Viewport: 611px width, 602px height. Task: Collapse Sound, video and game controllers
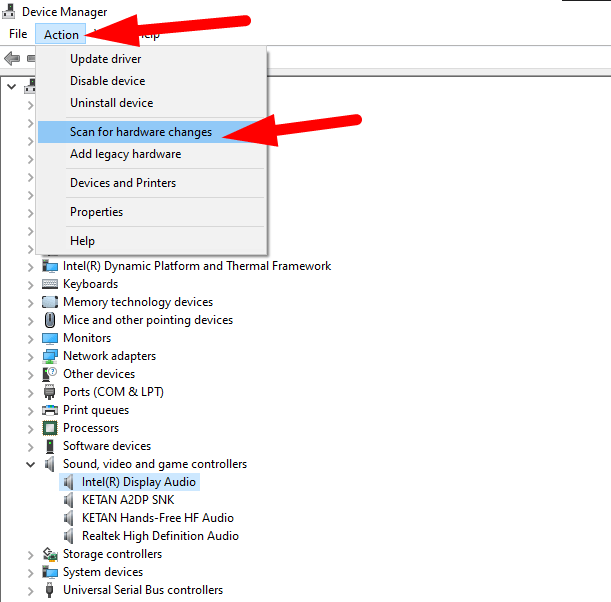(31, 464)
